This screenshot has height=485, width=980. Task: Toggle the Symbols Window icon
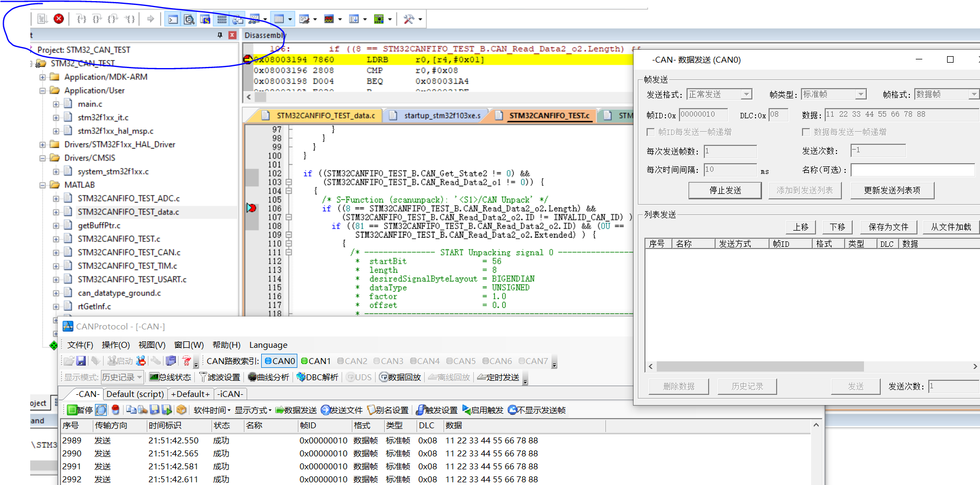205,19
